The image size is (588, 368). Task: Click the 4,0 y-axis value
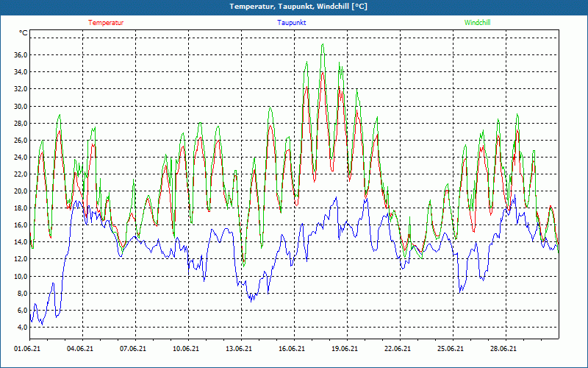tap(22, 327)
